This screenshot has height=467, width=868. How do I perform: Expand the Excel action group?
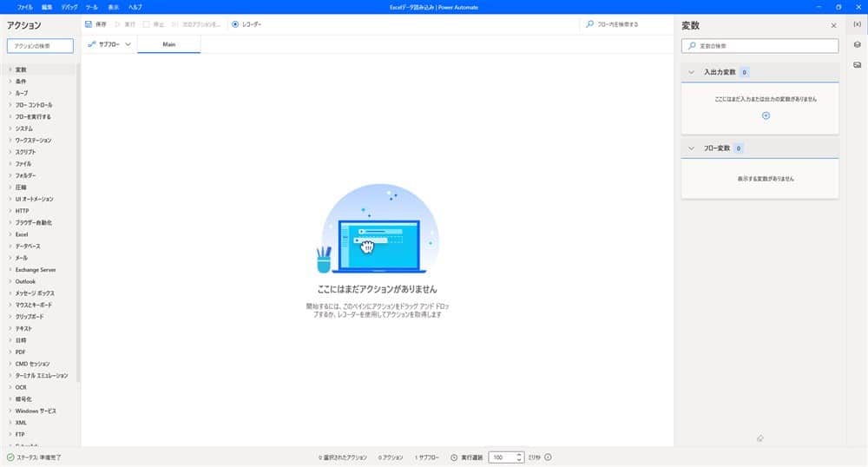pos(22,234)
